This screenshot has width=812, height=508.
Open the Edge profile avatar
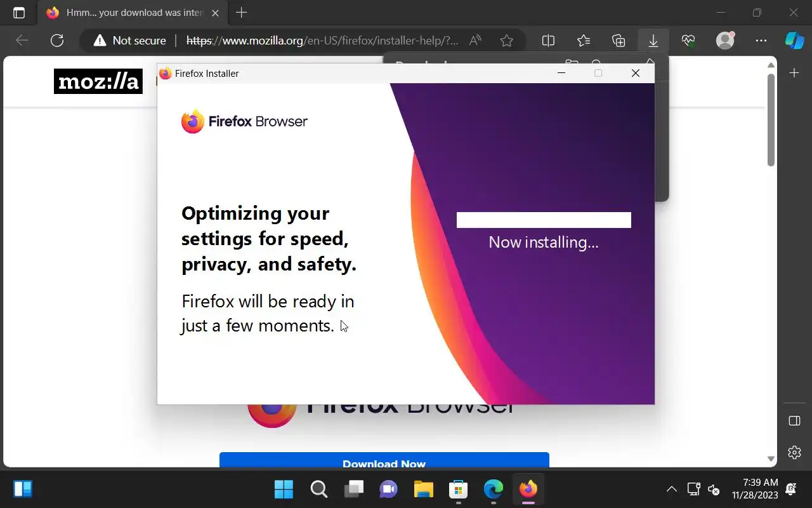pyautogui.click(x=725, y=41)
